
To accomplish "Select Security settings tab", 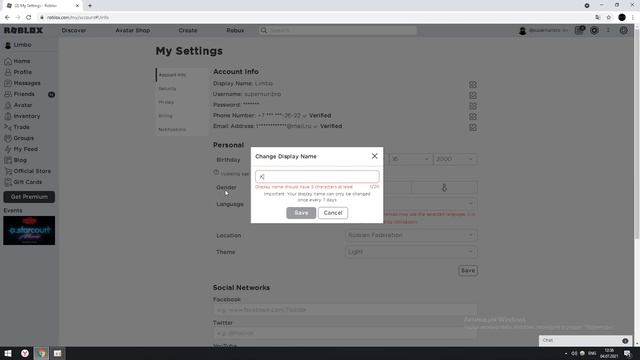I will click(x=182, y=89).
